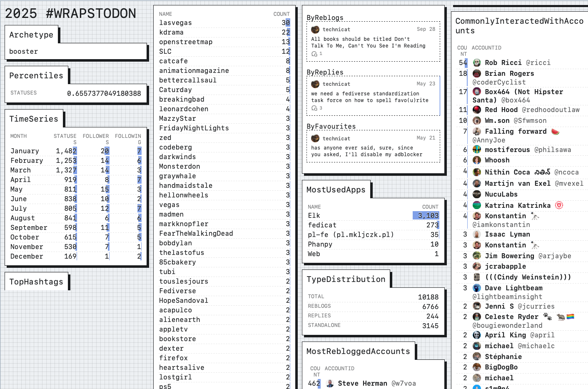Image resolution: width=588 pixels, height=389 pixels.
Task: Select the May 23 date on ByReplies post
Action: point(426,84)
